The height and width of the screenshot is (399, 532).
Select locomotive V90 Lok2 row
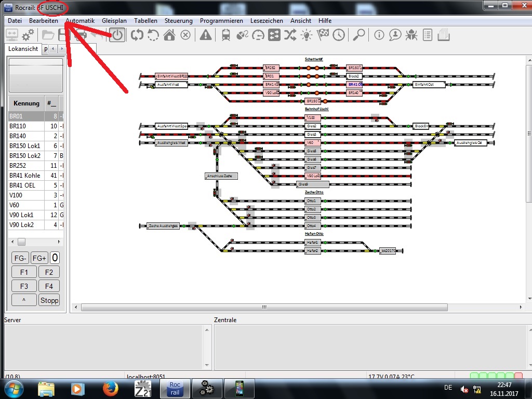[36, 224]
